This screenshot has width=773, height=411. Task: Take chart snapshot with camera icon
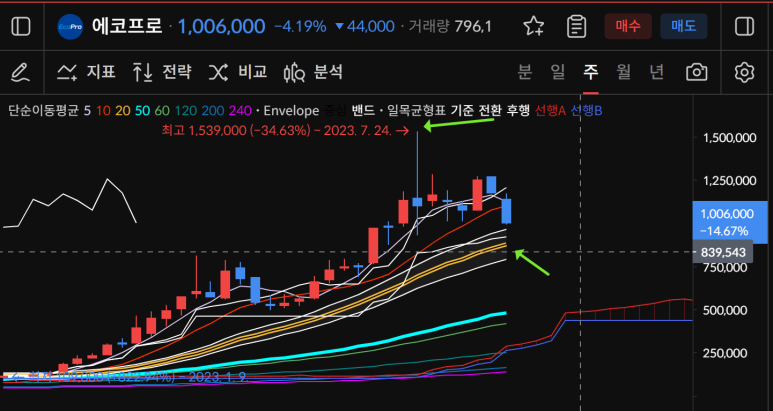coord(697,72)
